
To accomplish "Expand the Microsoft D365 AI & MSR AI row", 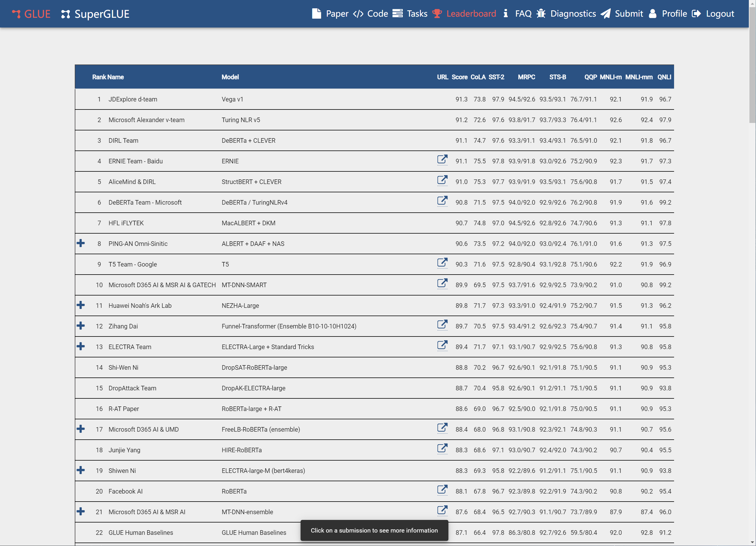I will (81, 512).
